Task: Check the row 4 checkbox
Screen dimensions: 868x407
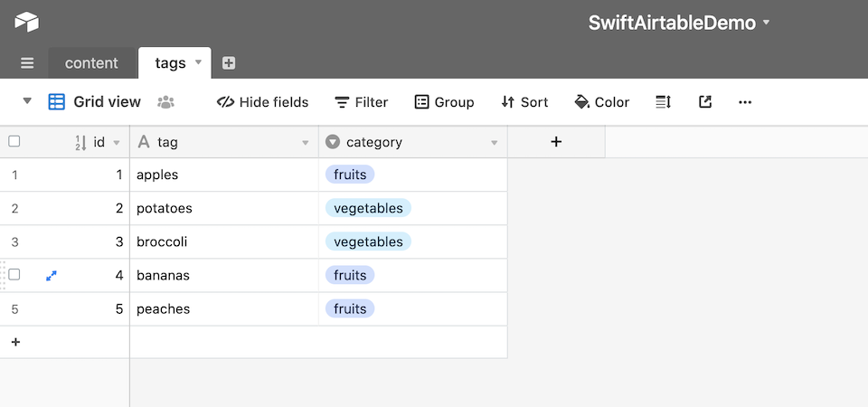Action: tap(14, 275)
